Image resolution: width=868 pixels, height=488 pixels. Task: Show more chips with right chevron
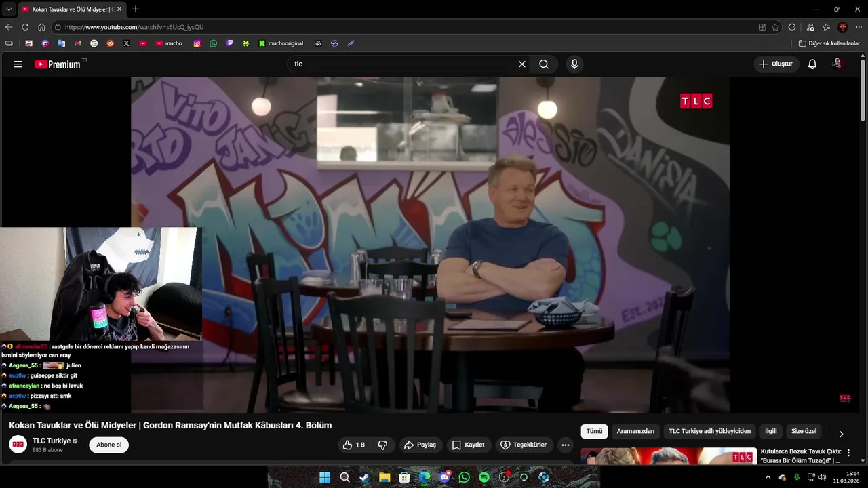click(842, 434)
